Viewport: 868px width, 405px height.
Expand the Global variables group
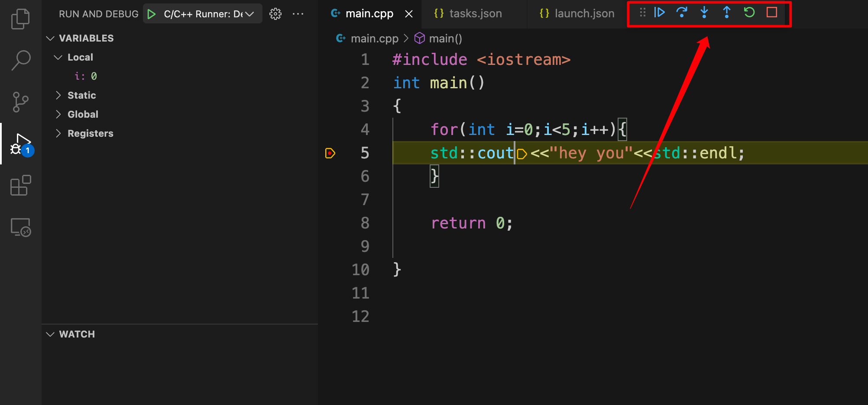coord(58,114)
